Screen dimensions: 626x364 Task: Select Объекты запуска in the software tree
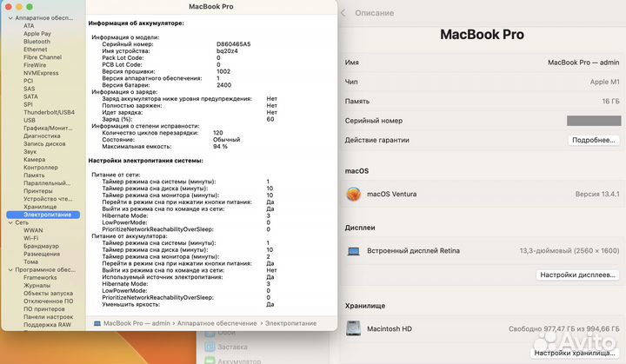[x=48, y=294]
